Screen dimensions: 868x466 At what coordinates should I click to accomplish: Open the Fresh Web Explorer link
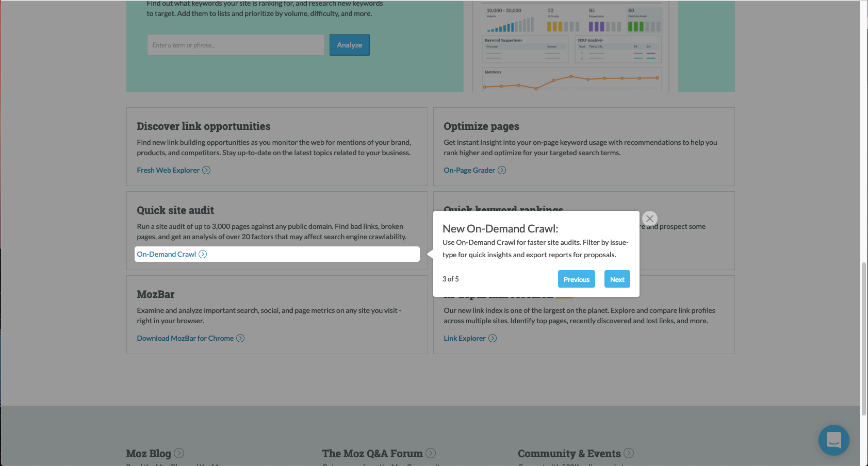coord(168,170)
